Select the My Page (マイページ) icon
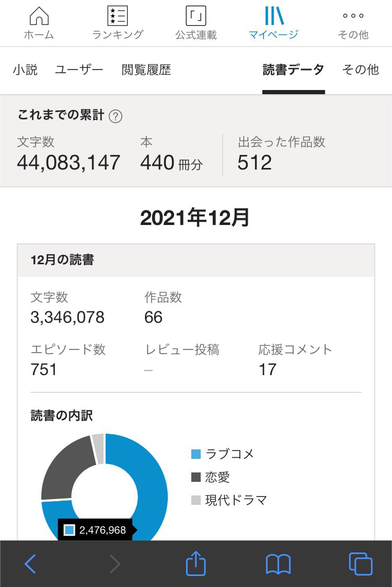This screenshot has width=392, height=587. coord(274,17)
